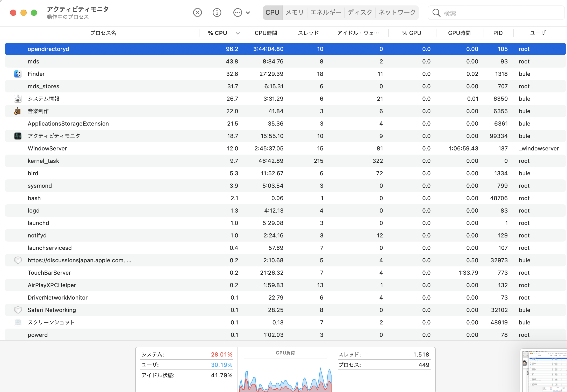The width and height of the screenshot is (567, 392).
Task: Click the Safari Networking shield icon
Action: click(18, 310)
